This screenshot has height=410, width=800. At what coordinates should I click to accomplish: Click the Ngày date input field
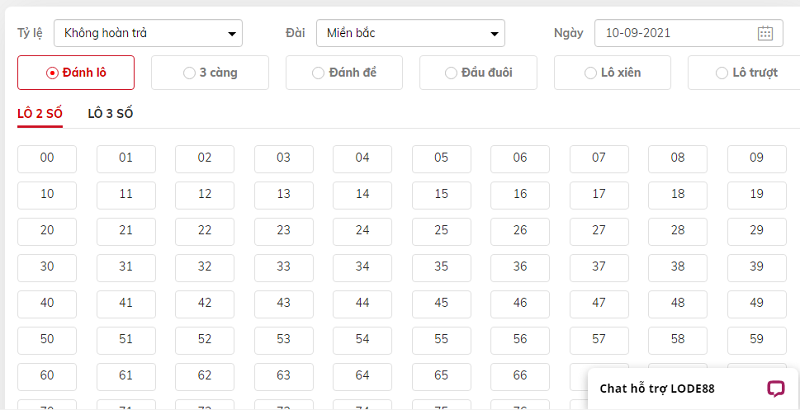(689, 33)
